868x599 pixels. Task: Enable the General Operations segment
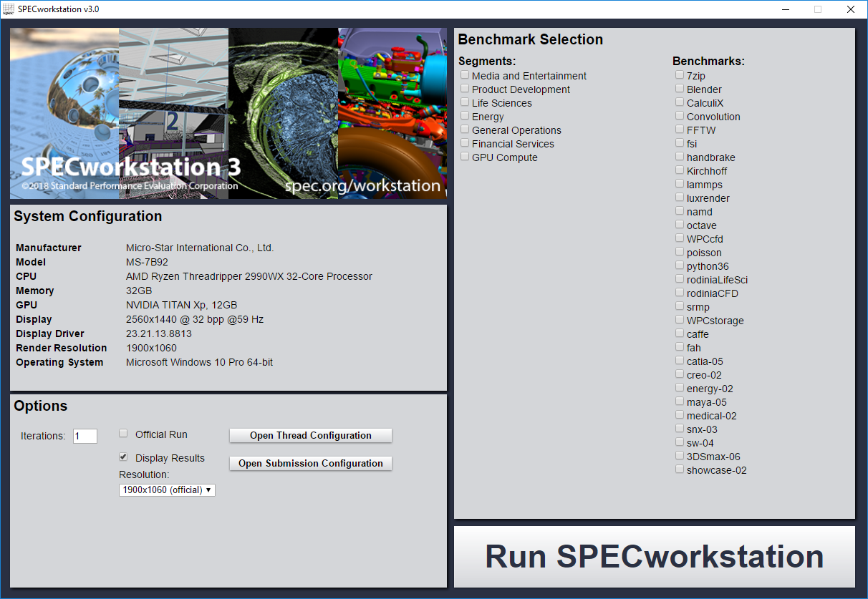tap(465, 129)
